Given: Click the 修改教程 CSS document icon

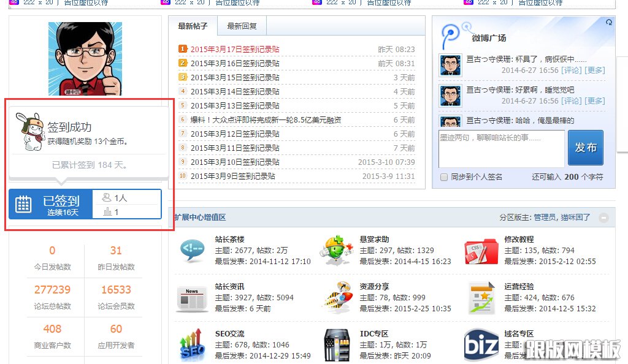Looking at the screenshot, I should click(x=481, y=251).
